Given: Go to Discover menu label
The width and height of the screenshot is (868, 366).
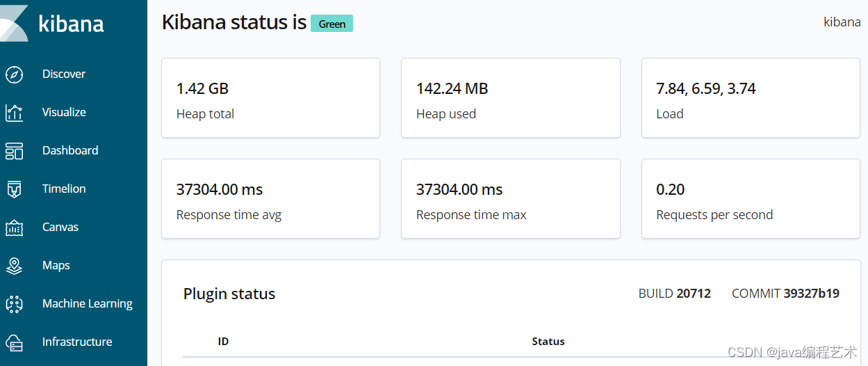Looking at the screenshot, I should (x=64, y=74).
